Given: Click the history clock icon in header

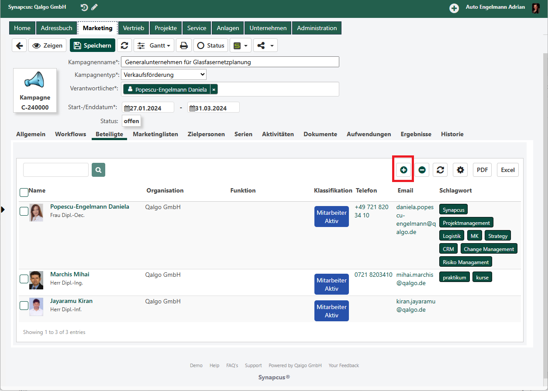Looking at the screenshot, I should pos(84,7).
